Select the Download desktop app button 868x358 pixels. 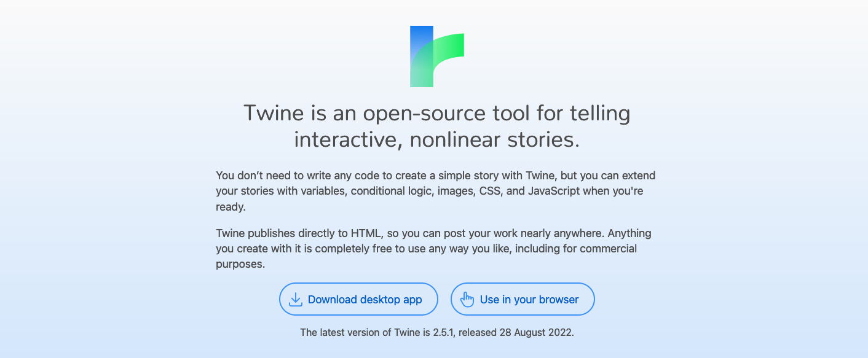pos(358,299)
